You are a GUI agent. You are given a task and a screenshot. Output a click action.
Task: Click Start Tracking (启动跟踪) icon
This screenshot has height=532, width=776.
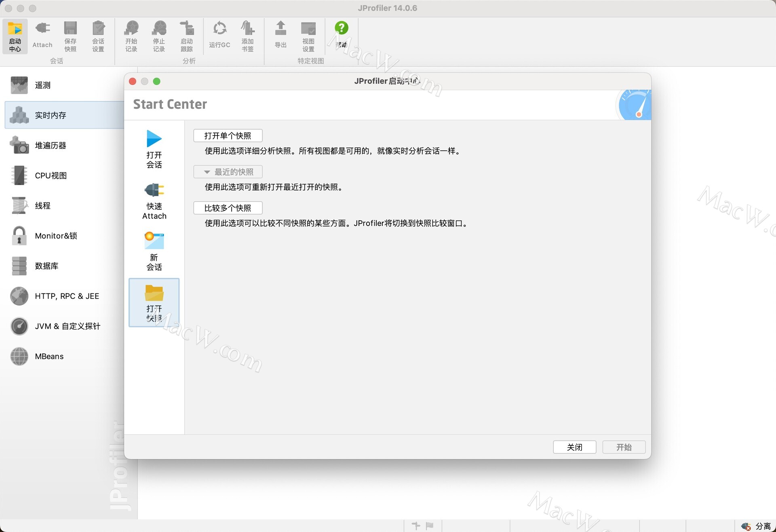point(187,36)
